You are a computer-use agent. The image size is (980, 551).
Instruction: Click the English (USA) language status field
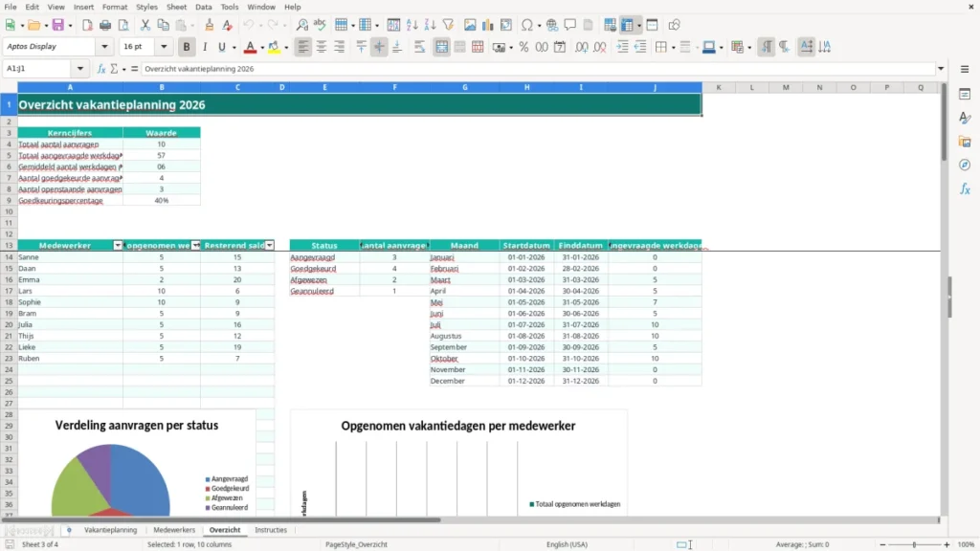coord(567,544)
